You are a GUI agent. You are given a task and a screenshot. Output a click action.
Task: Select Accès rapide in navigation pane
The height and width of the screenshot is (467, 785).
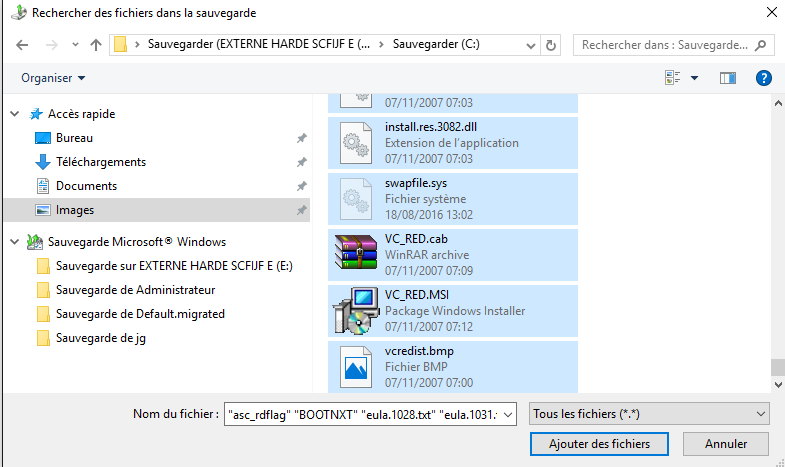click(82, 114)
